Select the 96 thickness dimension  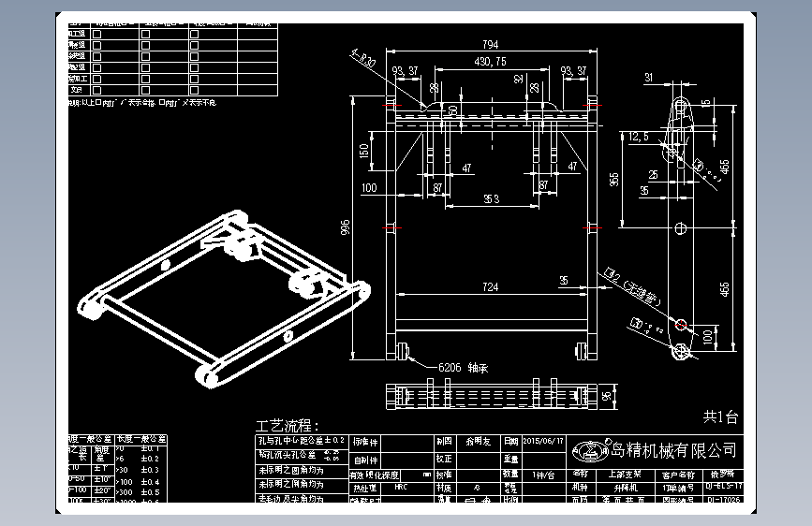pyautogui.click(x=607, y=397)
